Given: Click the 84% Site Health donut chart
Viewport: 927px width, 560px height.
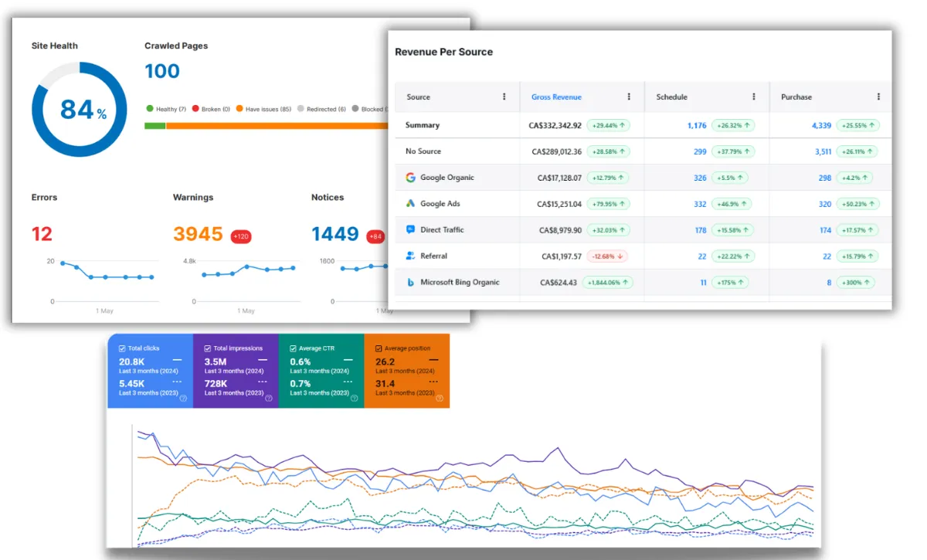Looking at the screenshot, I should (79, 109).
